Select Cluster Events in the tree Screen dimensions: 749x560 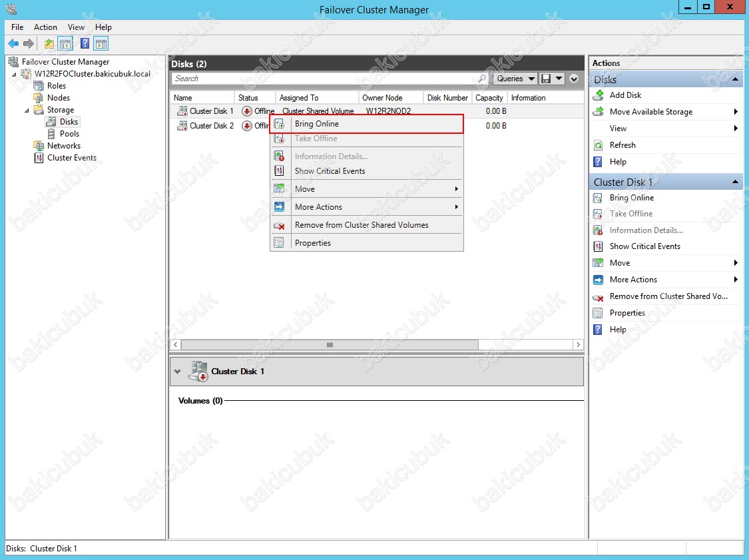pyautogui.click(x=72, y=158)
